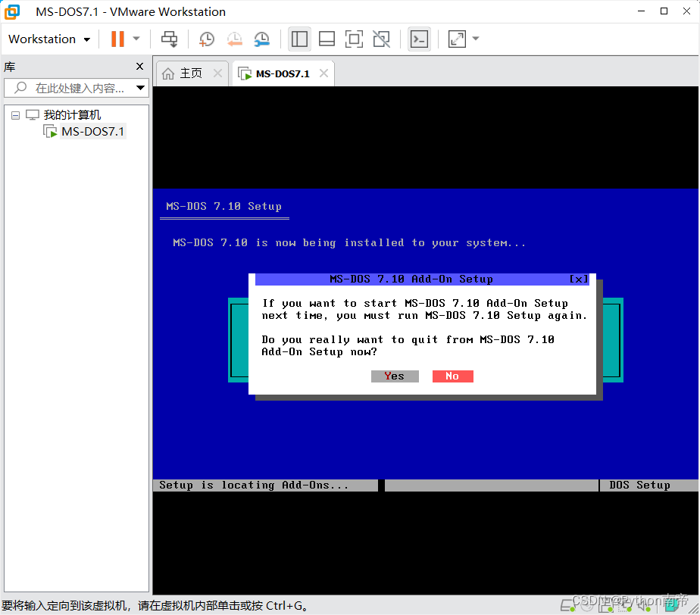
Task: Select the MS-DOS7.1 virtual machine tab
Action: click(280, 73)
